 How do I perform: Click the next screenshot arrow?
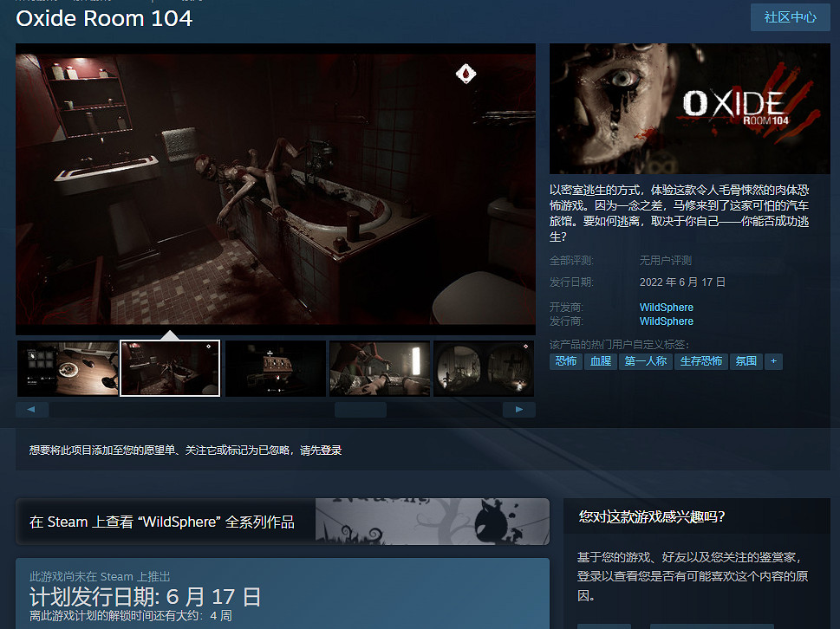(x=518, y=408)
